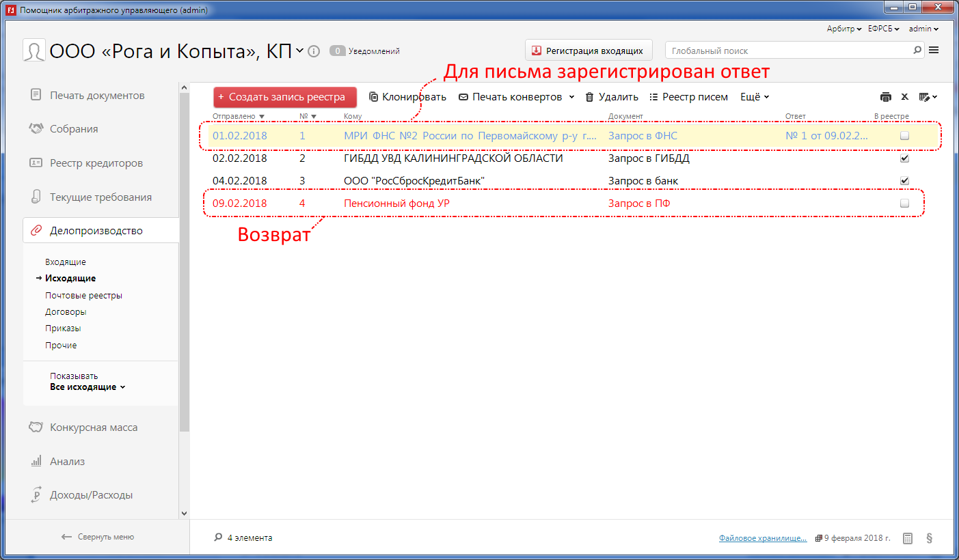Focus the Глобальный поиск input field
This screenshot has height=560, width=959.
[x=789, y=51]
